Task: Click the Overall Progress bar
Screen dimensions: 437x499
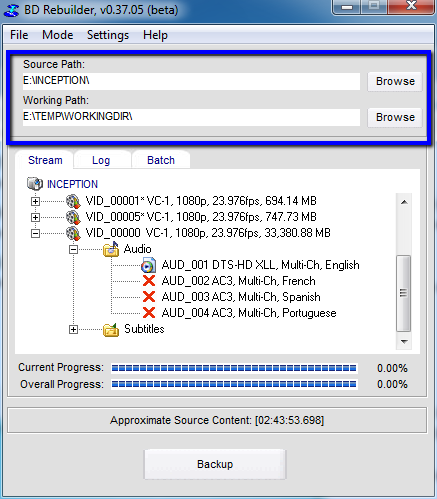Action: click(x=234, y=384)
